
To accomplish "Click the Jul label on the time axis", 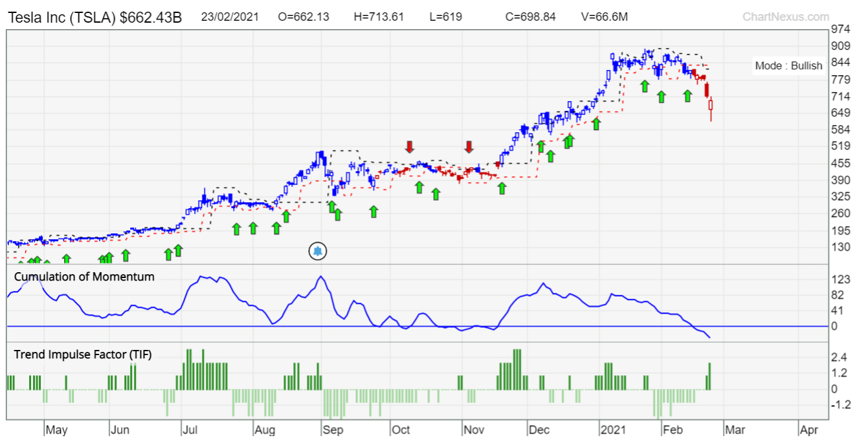I will click(x=190, y=430).
